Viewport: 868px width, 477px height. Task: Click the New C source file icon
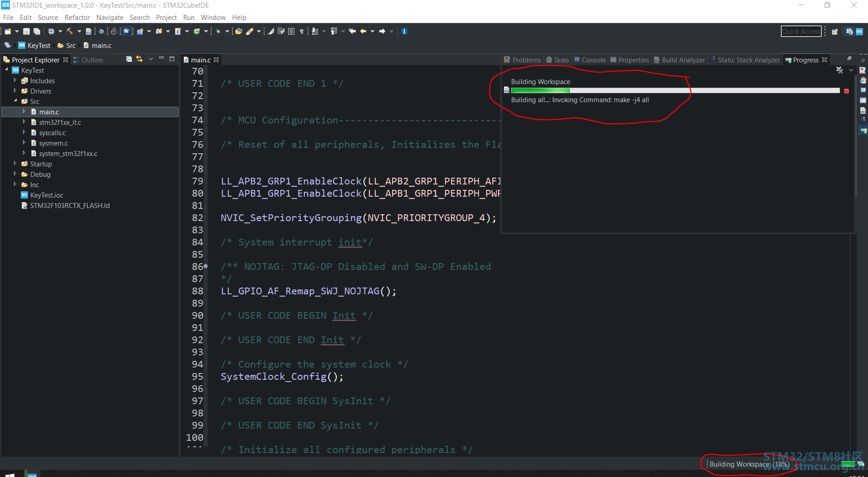click(178, 31)
